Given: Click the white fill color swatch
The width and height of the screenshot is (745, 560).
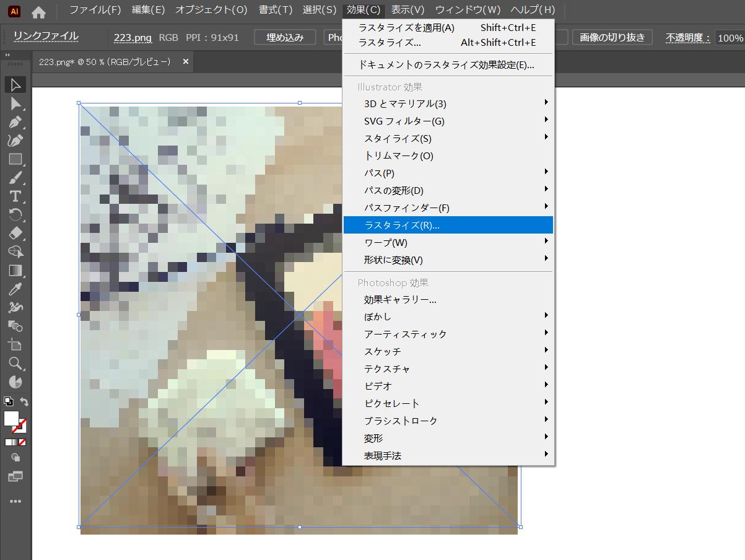Looking at the screenshot, I should [x=11, y=418].
